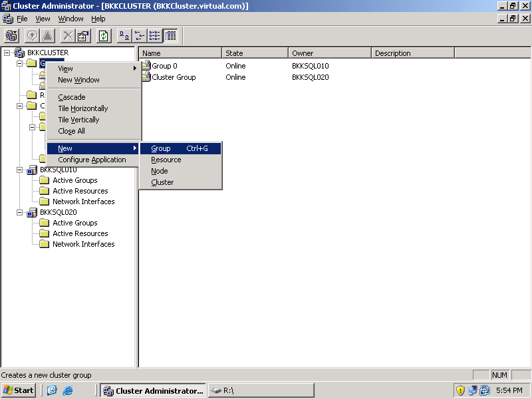Click the BKKSQL020 node icon

[x=32, y=212]
